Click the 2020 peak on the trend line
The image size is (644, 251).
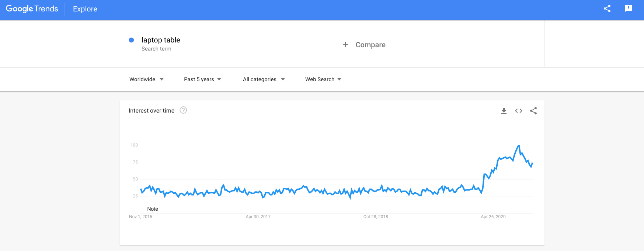point(518,145)
